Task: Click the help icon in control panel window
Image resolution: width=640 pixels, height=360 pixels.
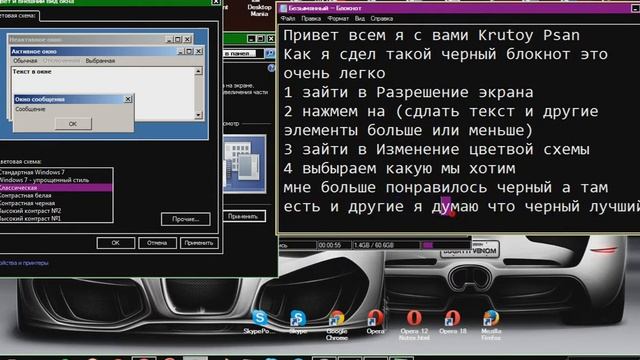Action: pos(271,68)
